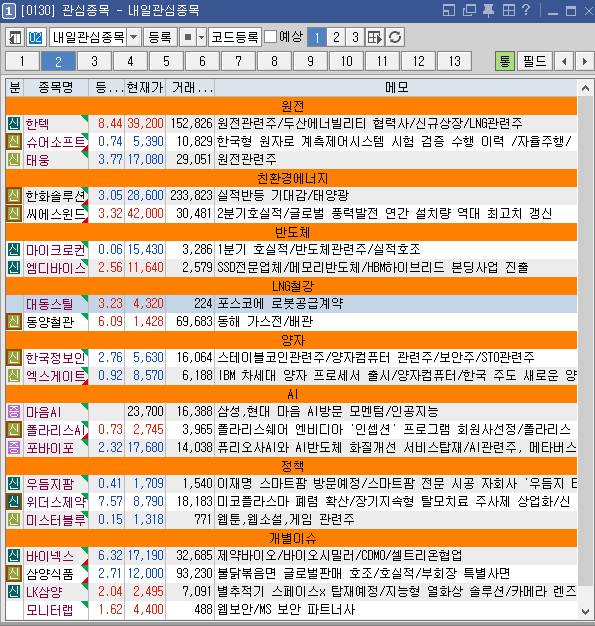
Task: Click the orange 개별이슈 group header bar
Action: click(x=292, y=538)
